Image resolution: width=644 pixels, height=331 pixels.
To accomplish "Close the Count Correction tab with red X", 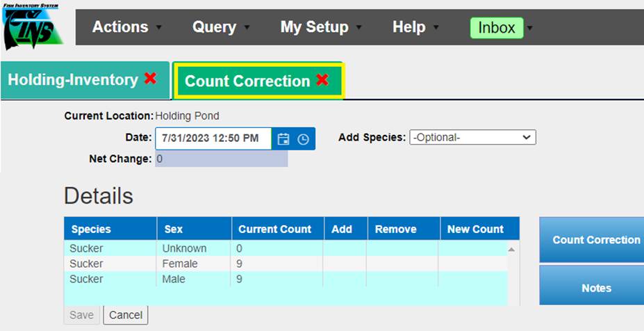I will click(322, 81).
